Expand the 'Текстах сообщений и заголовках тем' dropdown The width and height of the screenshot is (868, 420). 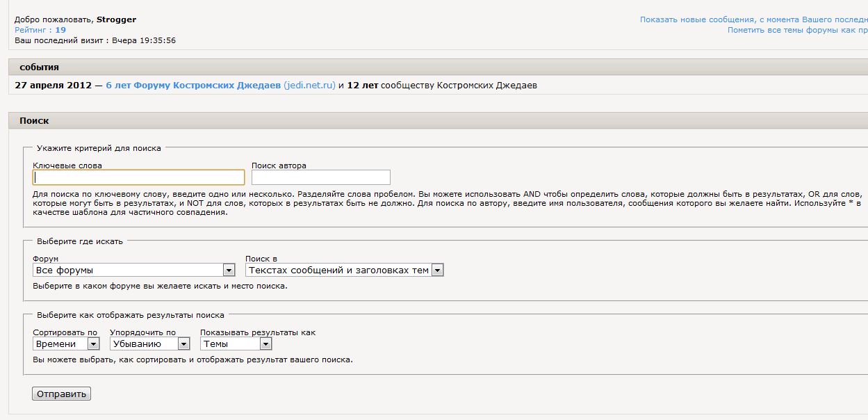click(x=344, y=270)
